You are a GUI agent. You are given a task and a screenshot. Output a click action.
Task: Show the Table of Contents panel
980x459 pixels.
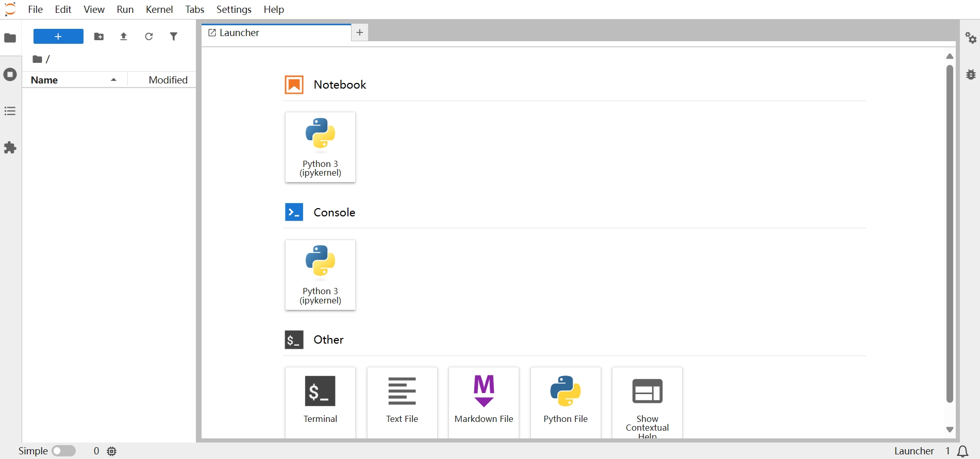pyautogui.click(x=10, y=111)
